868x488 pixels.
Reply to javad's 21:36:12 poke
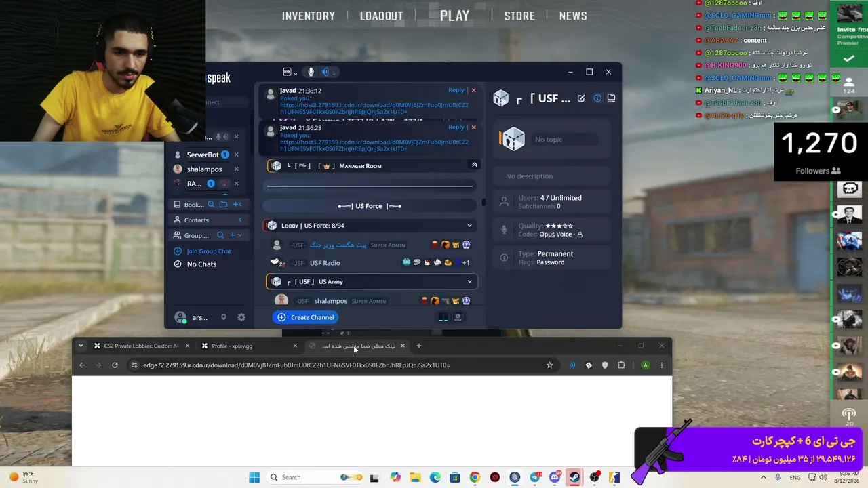click(x=456, y=90)
